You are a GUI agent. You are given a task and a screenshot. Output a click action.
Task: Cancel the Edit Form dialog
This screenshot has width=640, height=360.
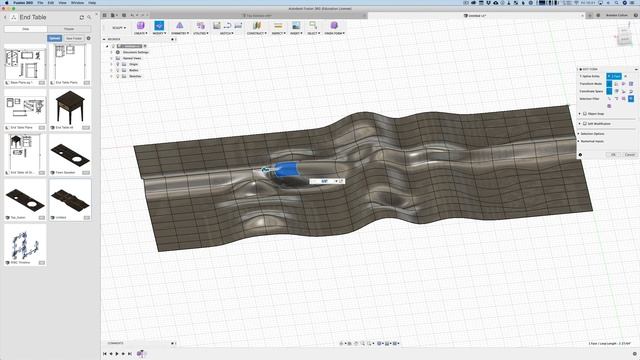pyautogui.click(x=630, y=155)
